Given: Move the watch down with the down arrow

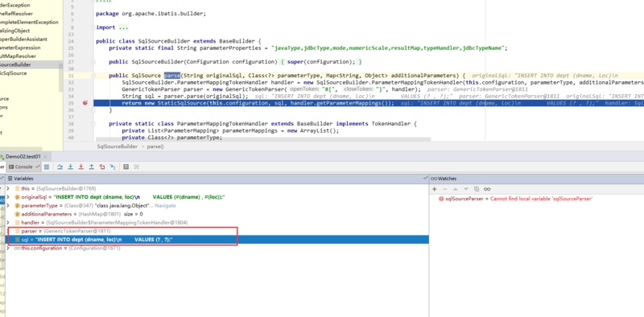Looking at the screenshot, I should click(x=466, y=189).
